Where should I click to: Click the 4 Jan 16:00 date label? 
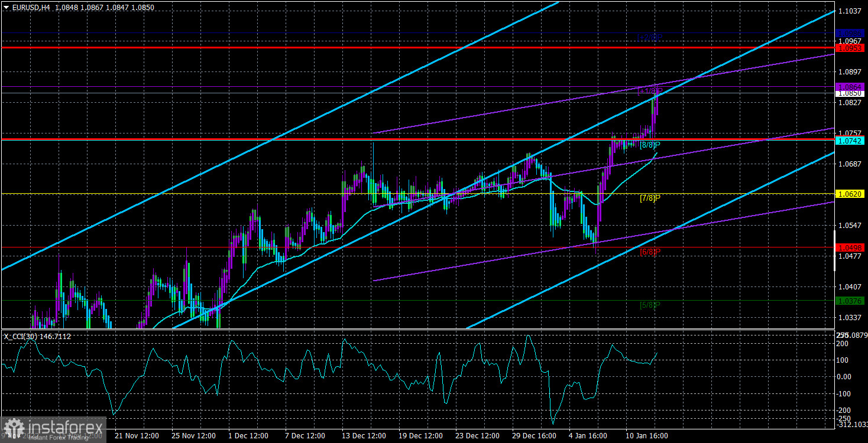click(x=587, y=436)
